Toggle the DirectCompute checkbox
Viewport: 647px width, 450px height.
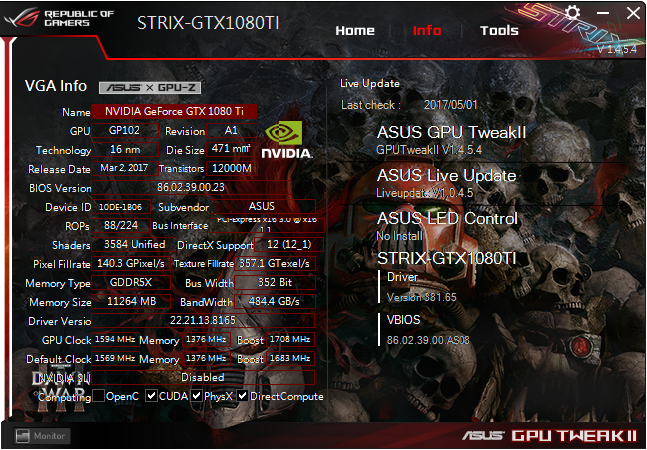coord(243,396)
